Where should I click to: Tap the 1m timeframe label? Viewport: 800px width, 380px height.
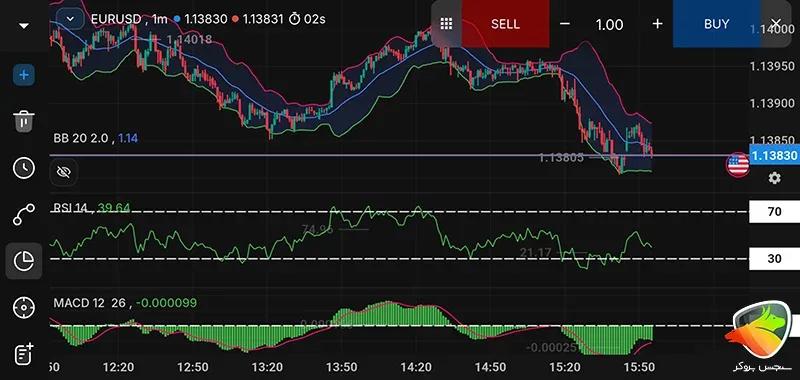[x=160, y=19]
